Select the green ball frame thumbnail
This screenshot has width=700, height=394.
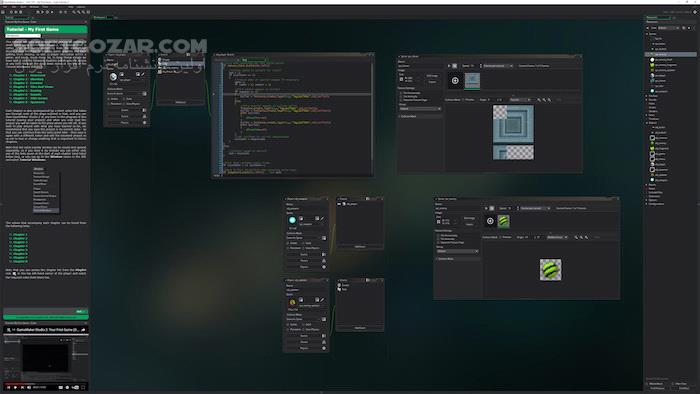tap(504, 221)
